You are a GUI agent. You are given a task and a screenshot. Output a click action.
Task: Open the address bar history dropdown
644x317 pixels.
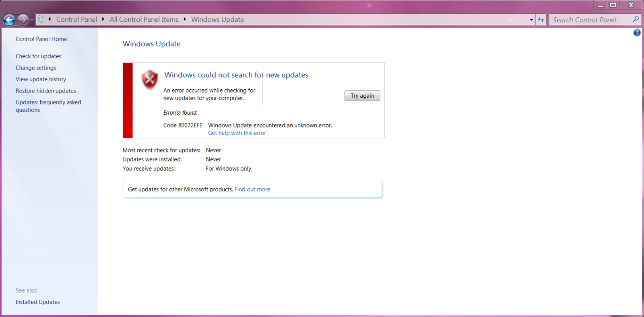coord(531,20)
